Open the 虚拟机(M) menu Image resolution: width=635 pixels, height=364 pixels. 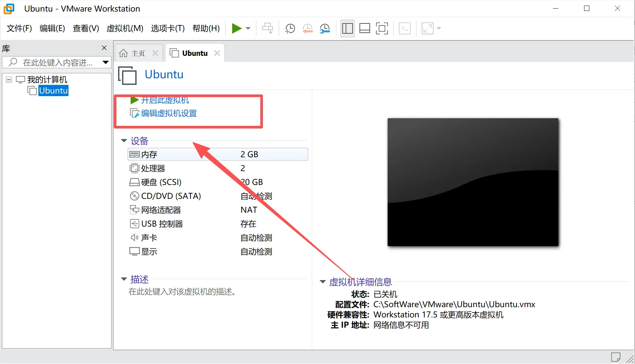point(125,28)
